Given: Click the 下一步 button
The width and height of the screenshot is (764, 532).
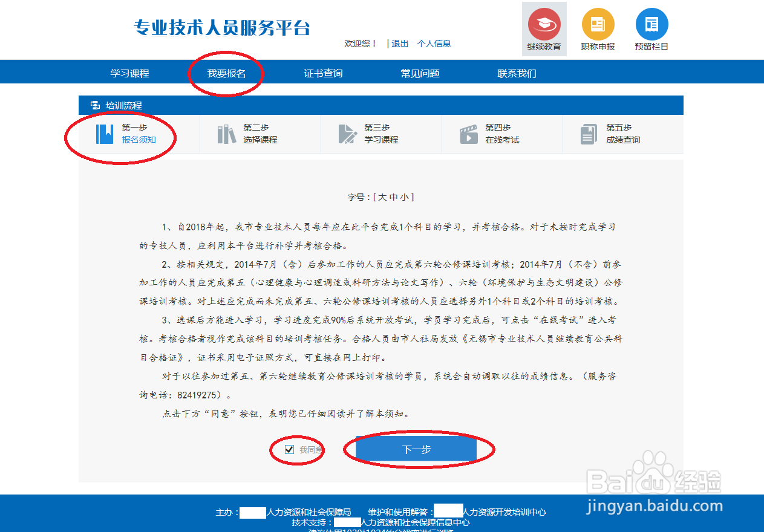Looking at the screenshot, I should pos(416,449).
